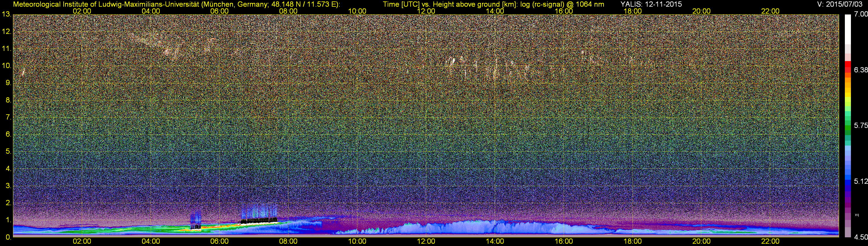
Task: Select the 22:00 label on the top time axis
Action: pos(770,11)
